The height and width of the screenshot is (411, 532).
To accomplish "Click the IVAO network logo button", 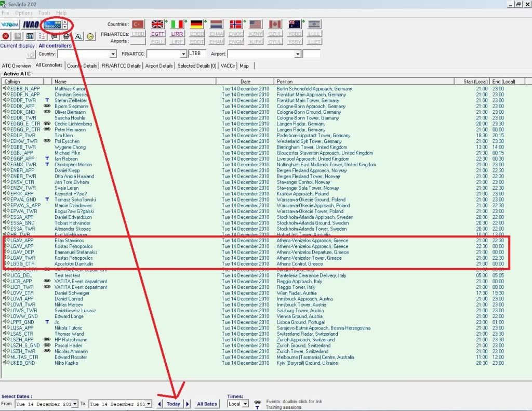I will tap(31, 24).
